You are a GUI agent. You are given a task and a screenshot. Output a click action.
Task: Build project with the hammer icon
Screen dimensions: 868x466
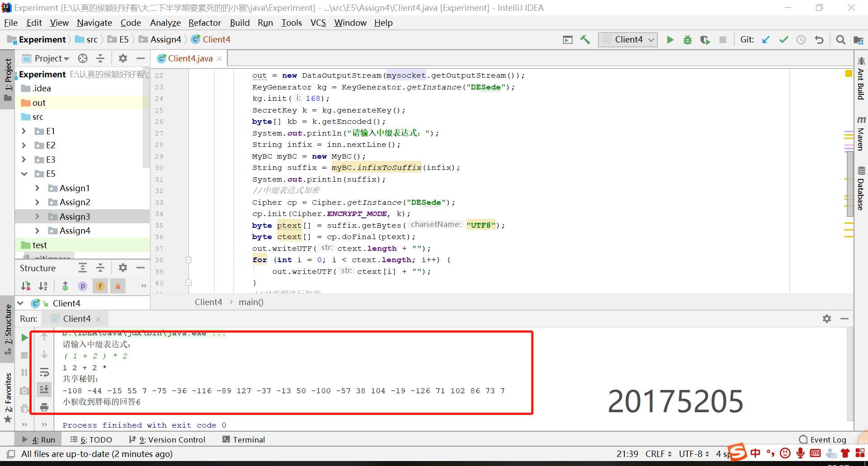pyautogui.click(x=585, y=40)
